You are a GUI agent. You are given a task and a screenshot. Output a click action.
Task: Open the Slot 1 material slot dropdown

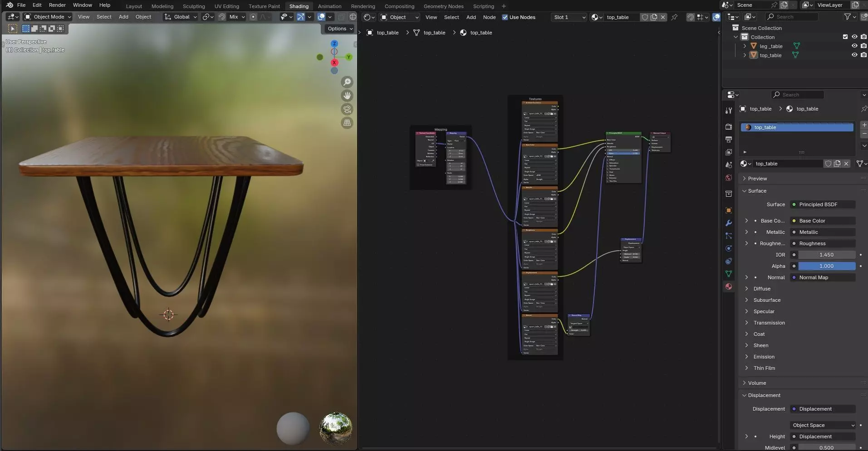(569, 17)
